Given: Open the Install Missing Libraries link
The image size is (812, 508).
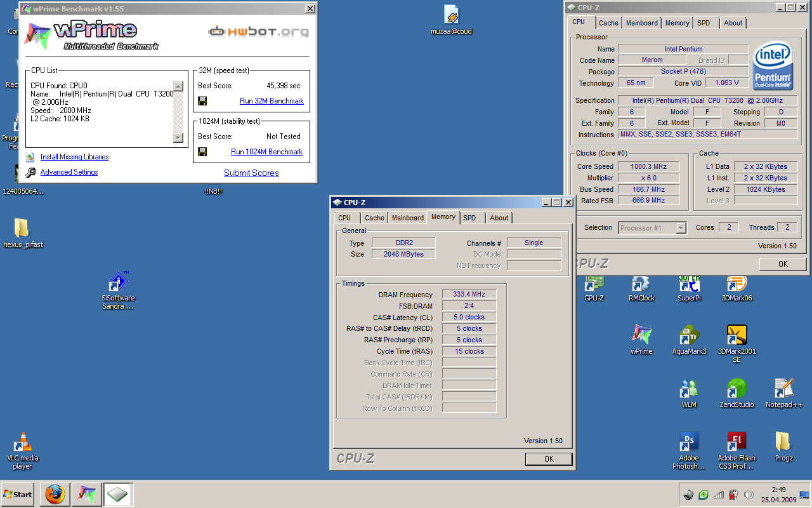Looking at the screenshot, I should click(74, 157).
